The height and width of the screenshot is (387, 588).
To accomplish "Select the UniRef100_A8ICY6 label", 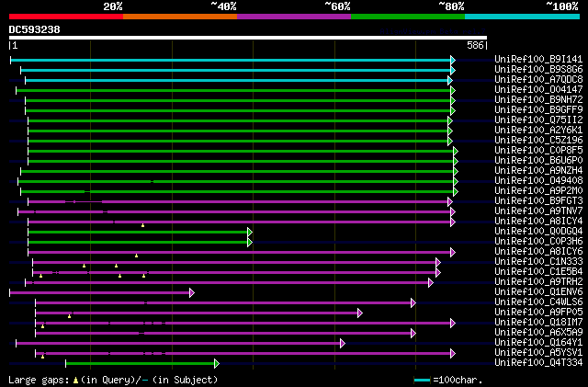I will [538, 252].
